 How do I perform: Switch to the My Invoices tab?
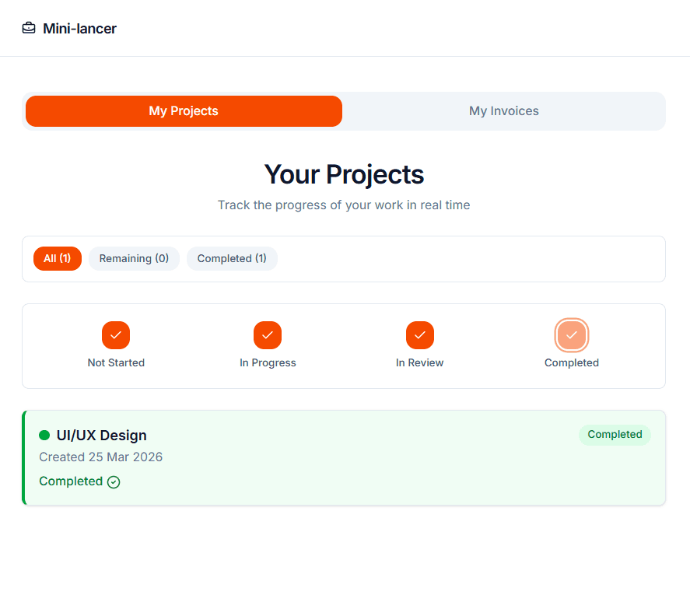[504, 111]
